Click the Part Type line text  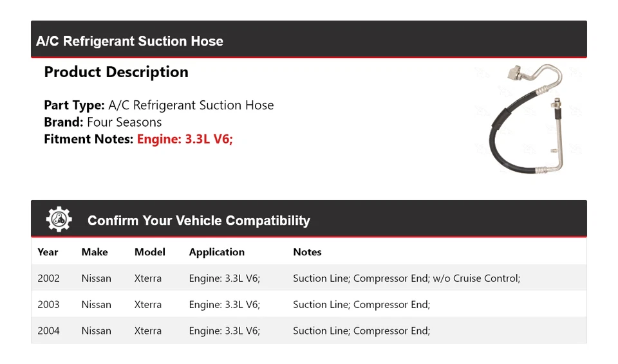(158, 105)
